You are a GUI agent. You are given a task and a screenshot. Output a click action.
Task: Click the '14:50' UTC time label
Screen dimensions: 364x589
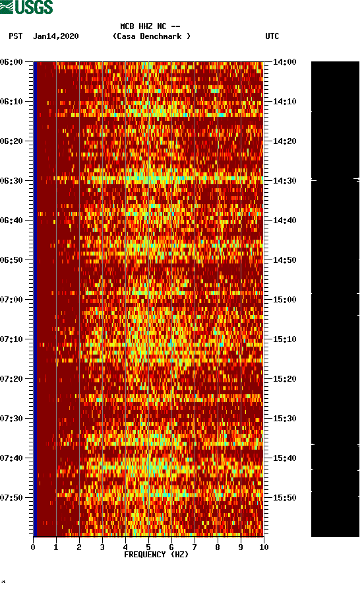[284, 260]
